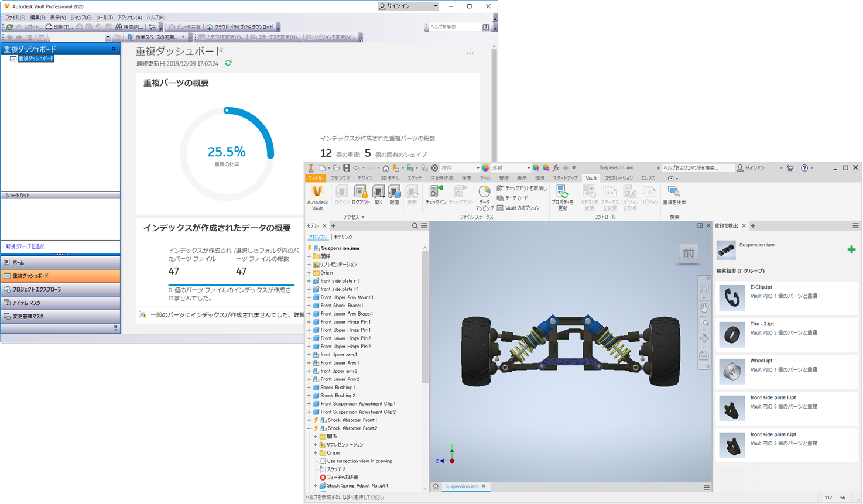The width and height of the screenshot is (863, 504).
Task: Open データマッピング (data mapping) in the ribbon
Action: point(484,198)
